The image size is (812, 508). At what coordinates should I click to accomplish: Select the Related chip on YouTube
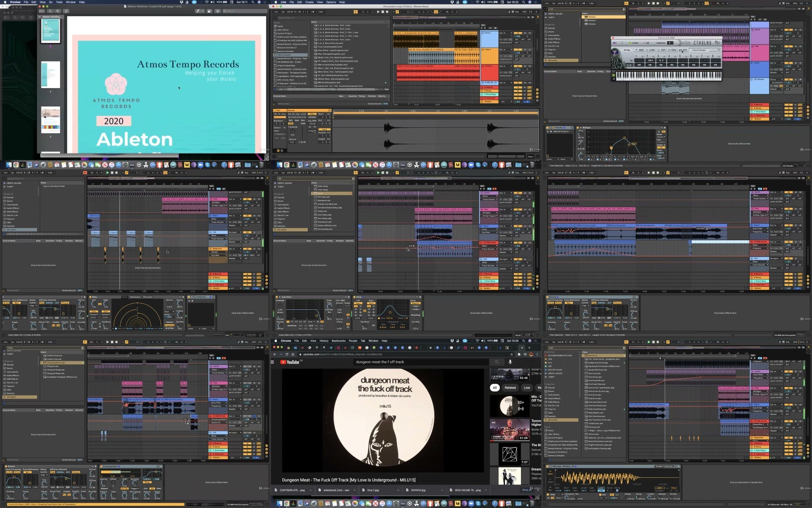(510, 387)
